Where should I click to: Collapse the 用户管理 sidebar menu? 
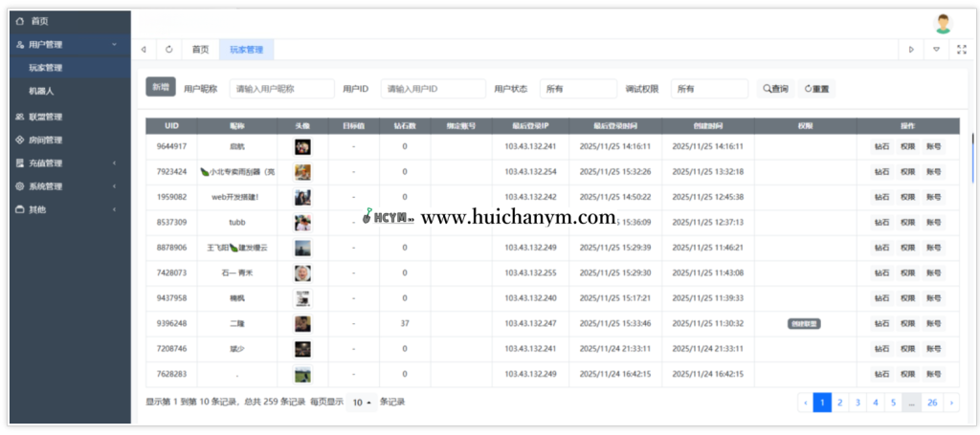46,44
